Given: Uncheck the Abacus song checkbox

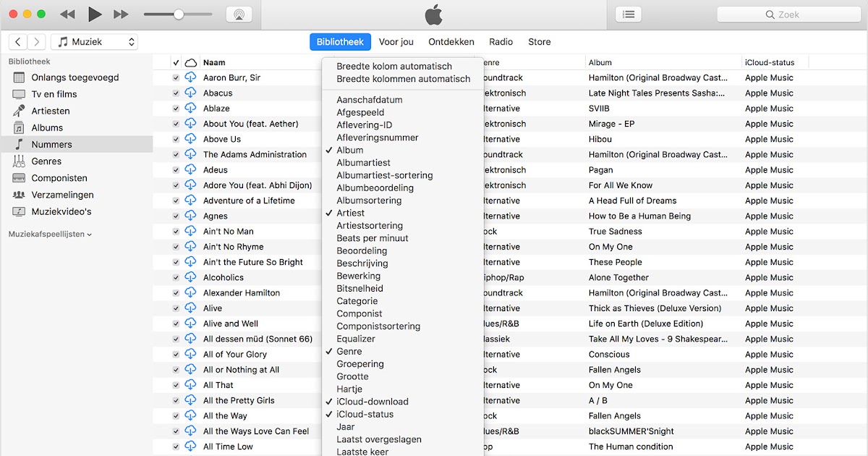Looking at the screenshot, I should 176,93.
